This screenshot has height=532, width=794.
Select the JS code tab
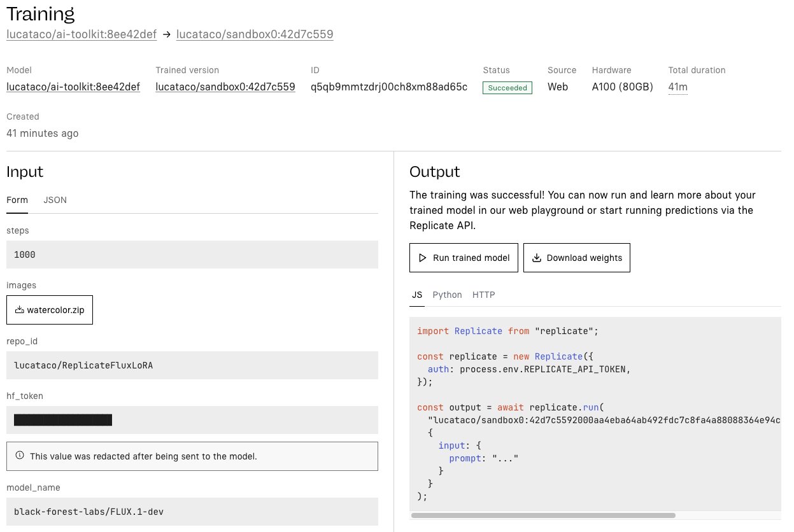[417, 295]
